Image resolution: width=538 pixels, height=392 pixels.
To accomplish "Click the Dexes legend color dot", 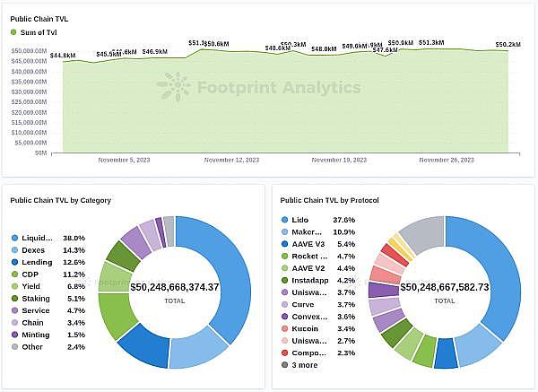I will pyautogui.click(x=15, y=250).
